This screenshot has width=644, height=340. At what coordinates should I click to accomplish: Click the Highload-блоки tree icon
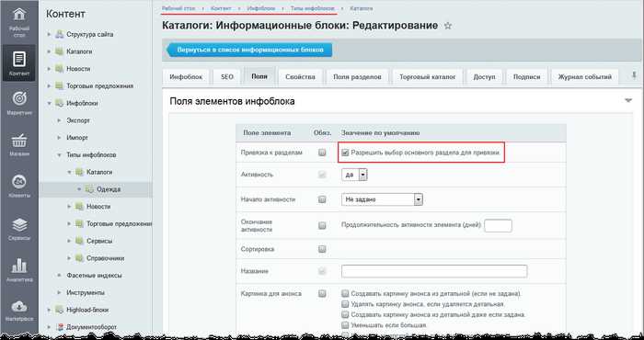tap(60, 310)
